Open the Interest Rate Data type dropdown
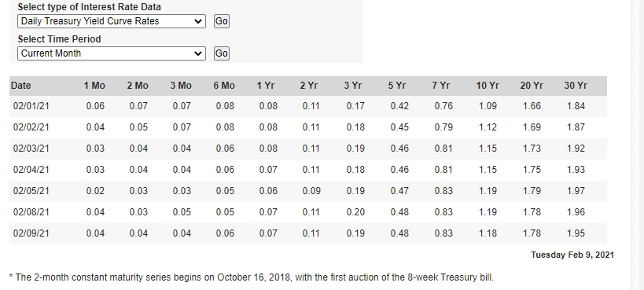The height and width of the screenshot is (290, 644). (112, 21)
